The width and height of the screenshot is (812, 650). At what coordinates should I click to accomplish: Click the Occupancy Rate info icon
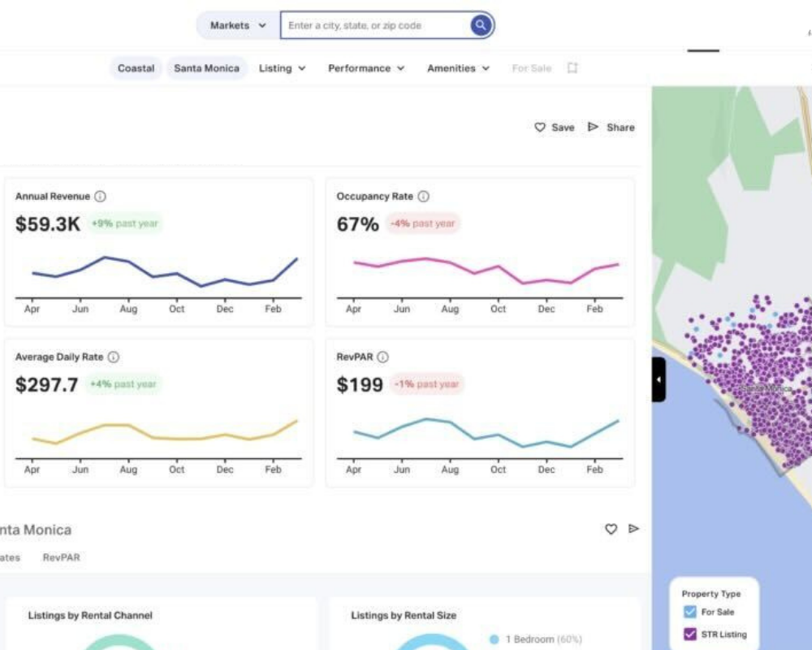click(423, 197)
